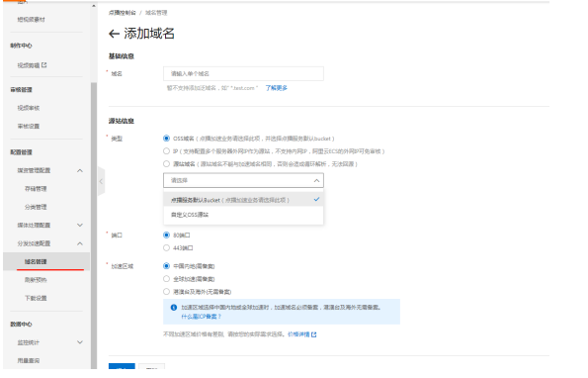Close the 请选择 dropdown via its chevron

[316, 180]
